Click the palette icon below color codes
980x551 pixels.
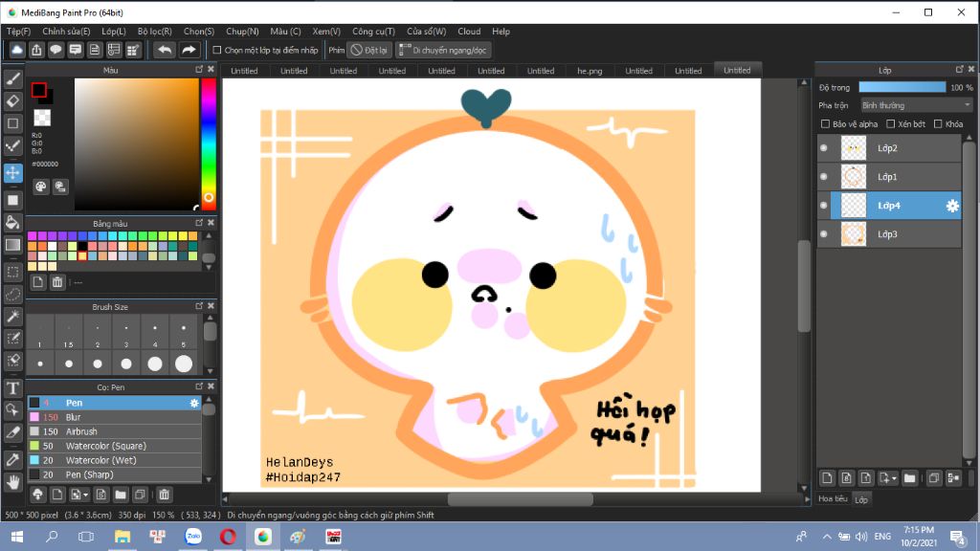[40, 187]
